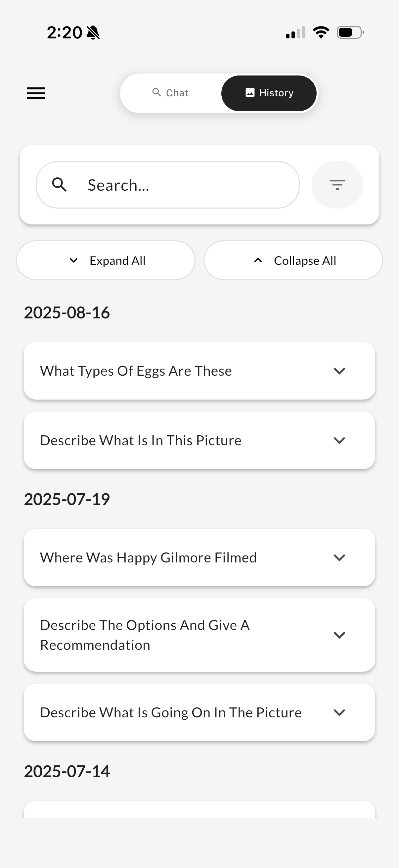This screenshot has height=868, width=399.
Task: Focus the Search input field
Action: coord(168,185)
